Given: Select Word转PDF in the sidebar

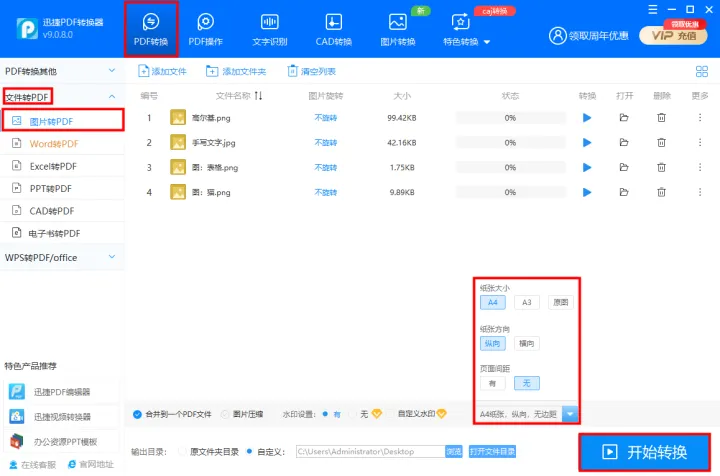Looking at the screenshot, I should pos(62,144).
